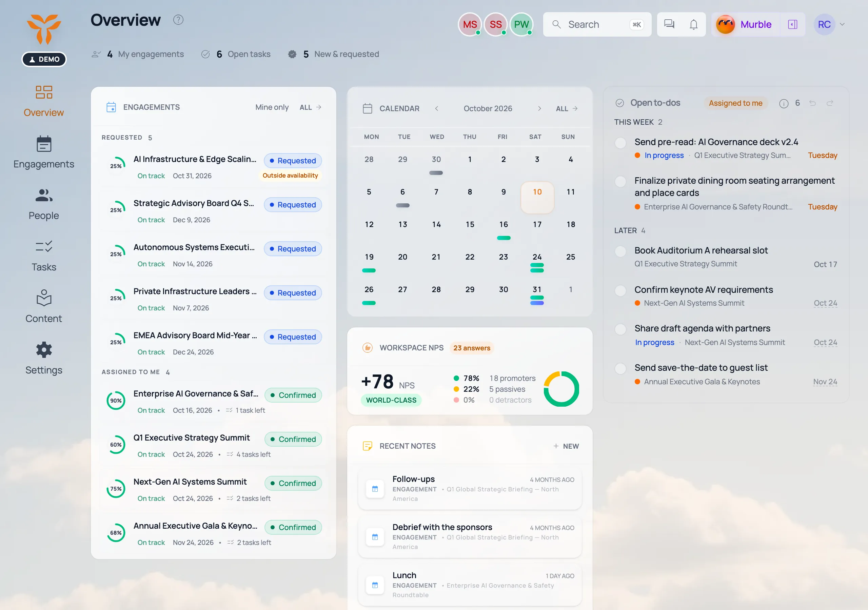This screenshot has width=868, height=610.
Task: Open the notifications bell icon
Action: pyautogui.click(x=693, y=24)
